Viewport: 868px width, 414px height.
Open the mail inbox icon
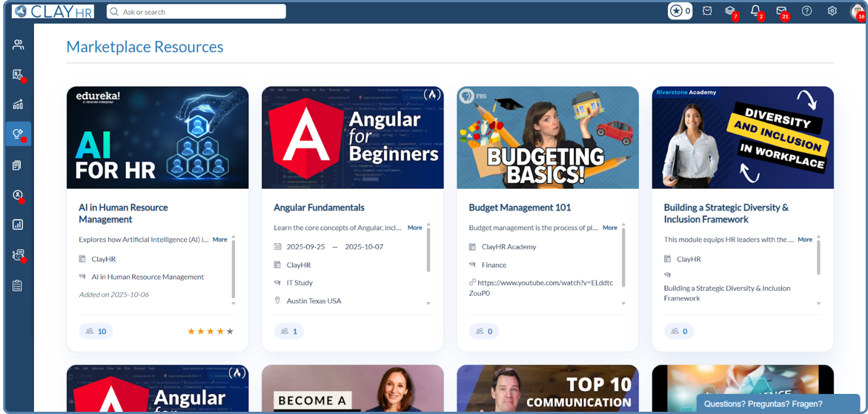coord(782,11)
